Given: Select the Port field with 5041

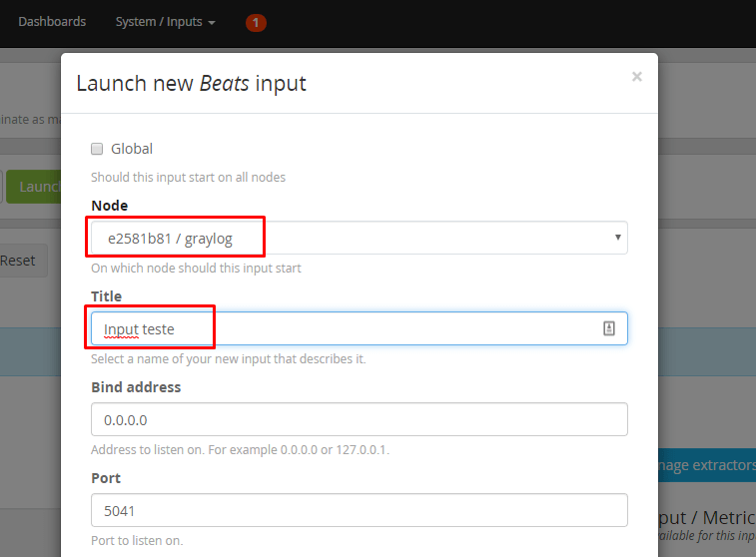Looking at the screenshot, I should [x=359, y=510].
